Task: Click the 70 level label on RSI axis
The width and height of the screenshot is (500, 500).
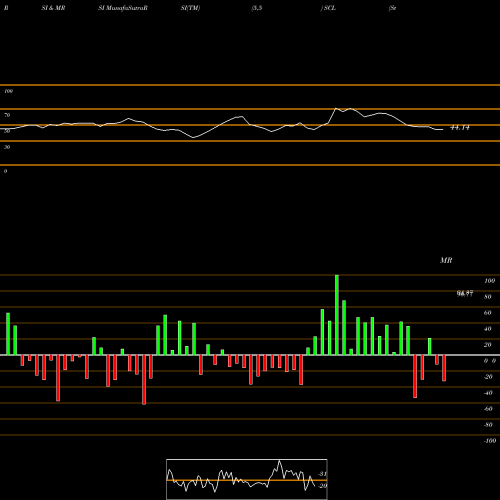Action: [x=7, y=115]
